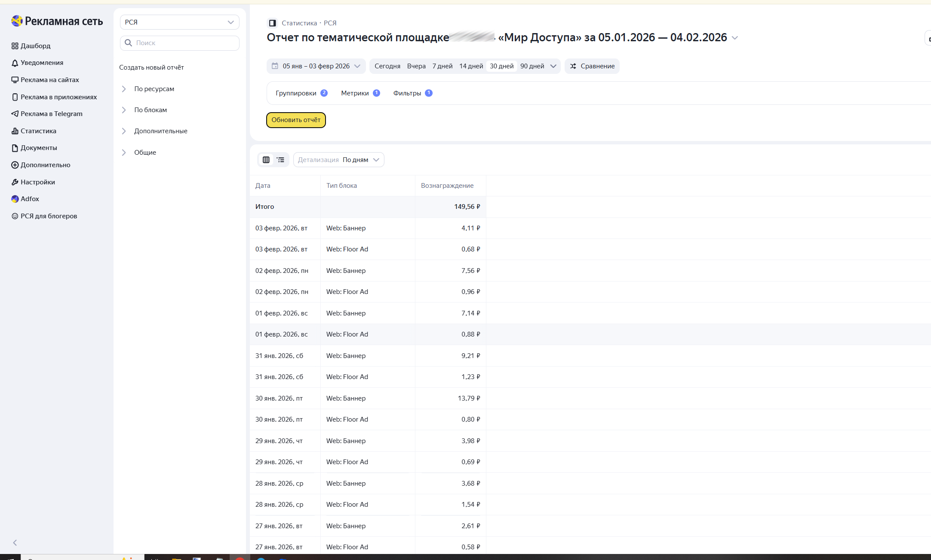The image size is (931, 560).
Task: Sort by Вознаграждение column header
Action: (x=447, y=186)
